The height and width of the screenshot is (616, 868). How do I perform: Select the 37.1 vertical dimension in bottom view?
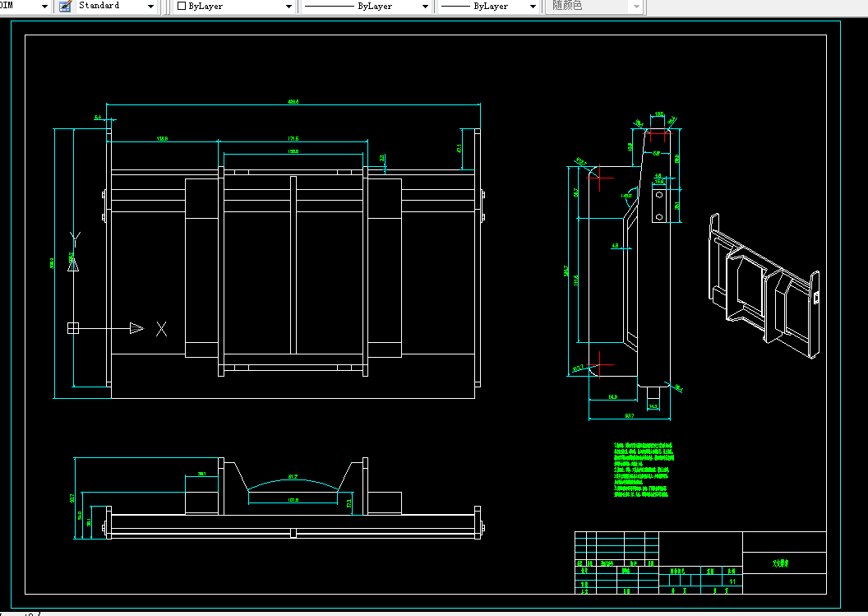[x=349, y=503]
